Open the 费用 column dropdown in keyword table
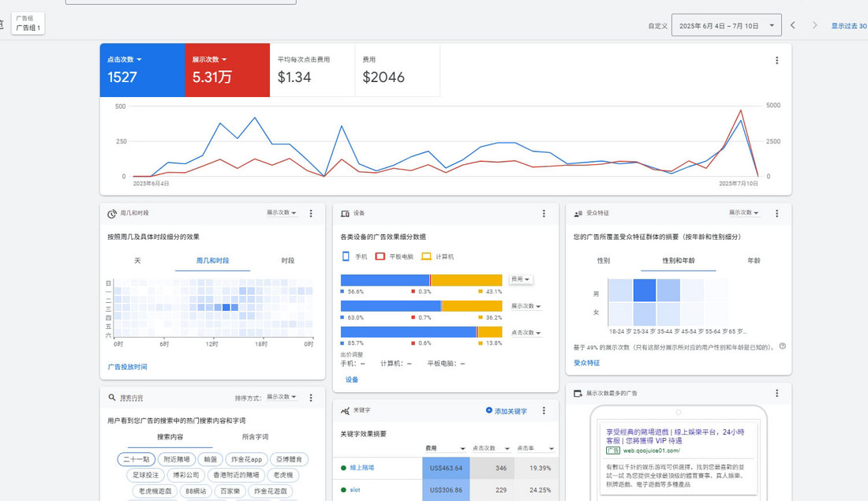868x501 pixels. coord(446,448)
